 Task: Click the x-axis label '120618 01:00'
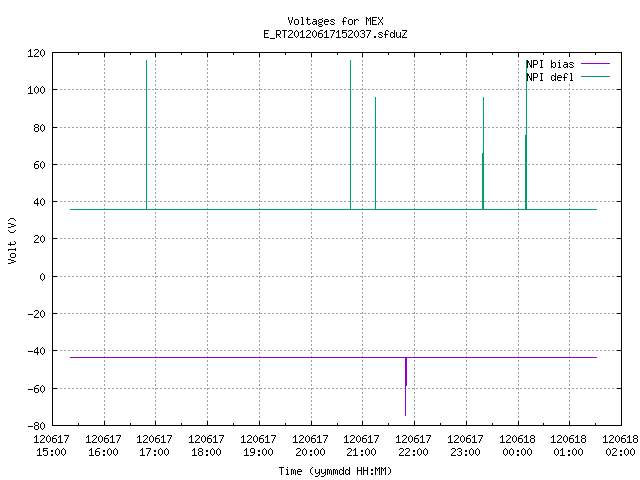click(568, 446)
